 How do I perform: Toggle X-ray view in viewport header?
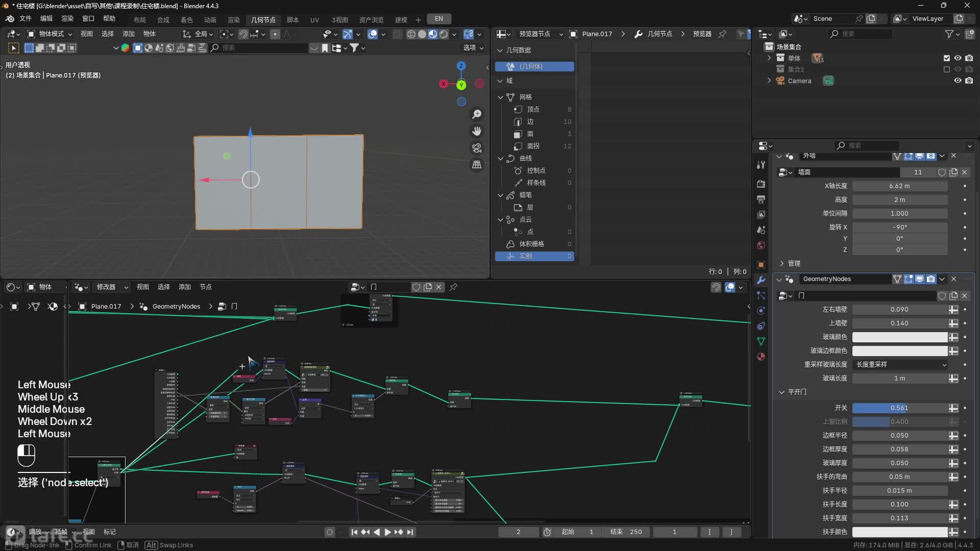click(398, 34)
